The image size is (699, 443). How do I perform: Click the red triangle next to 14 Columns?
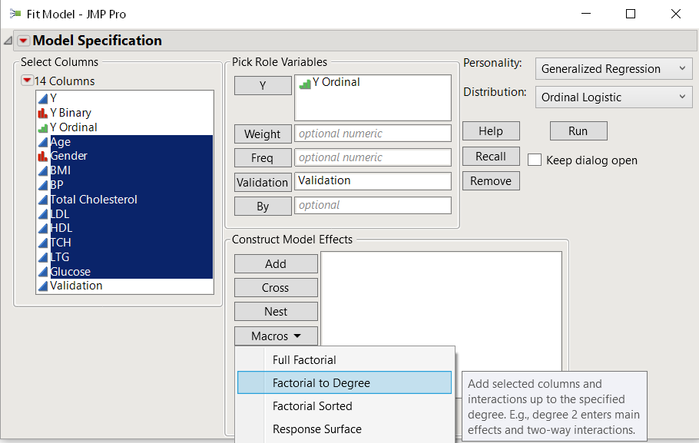click(26, 81)
